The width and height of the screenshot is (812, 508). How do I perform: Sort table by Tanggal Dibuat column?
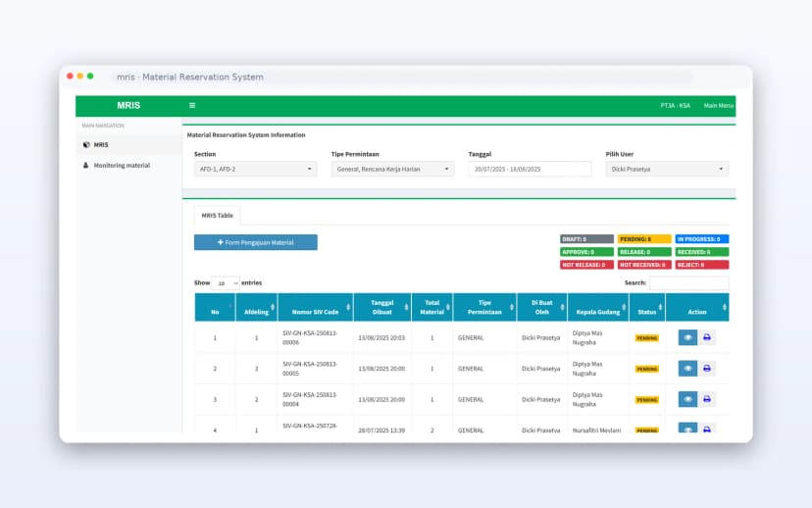pyautogui.click(x=381, y=307)
